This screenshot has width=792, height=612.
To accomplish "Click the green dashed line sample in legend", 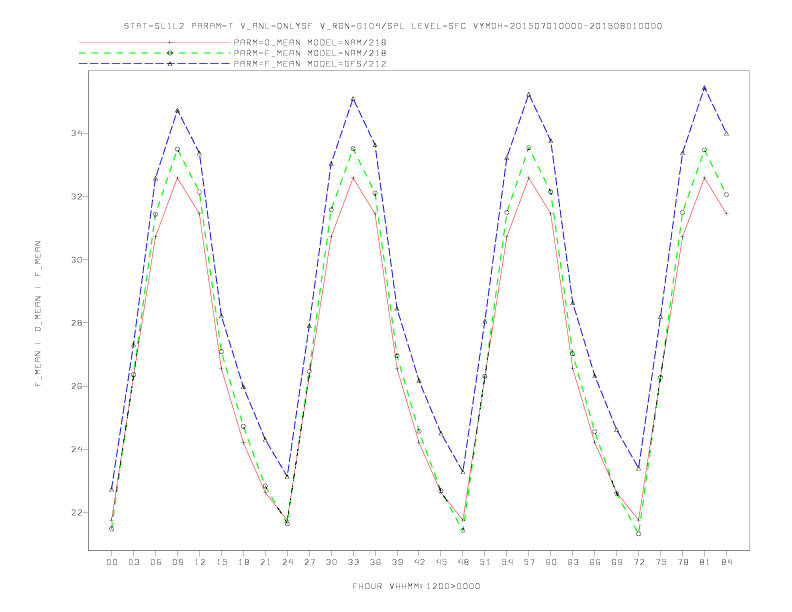I will [155, 53].
